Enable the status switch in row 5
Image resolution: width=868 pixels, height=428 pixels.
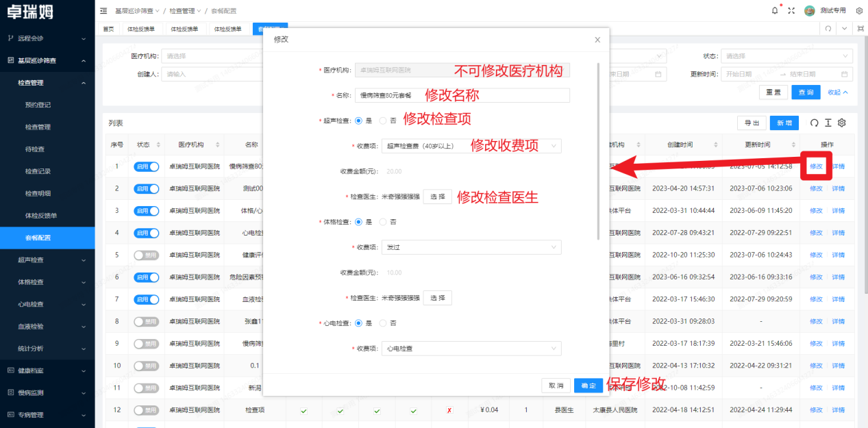point(147,255)
